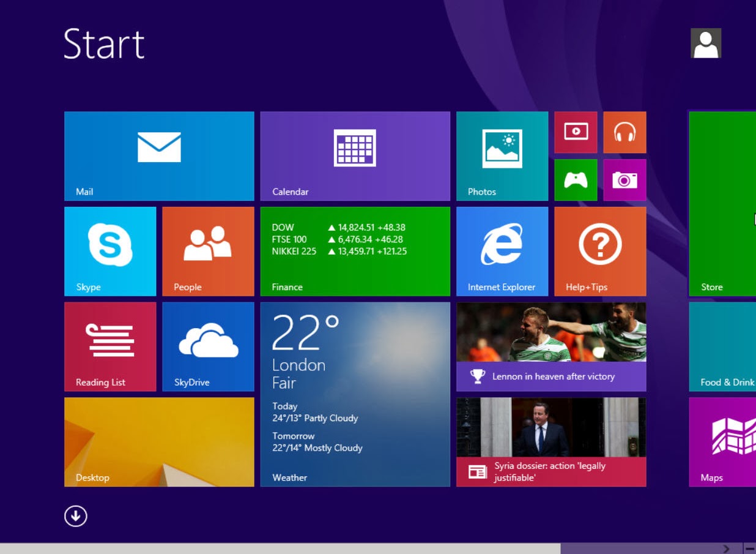Open sports story 'Lennon in heaven after victory'
The height and width of the screenshot is (554, 756).
[551, 346]
